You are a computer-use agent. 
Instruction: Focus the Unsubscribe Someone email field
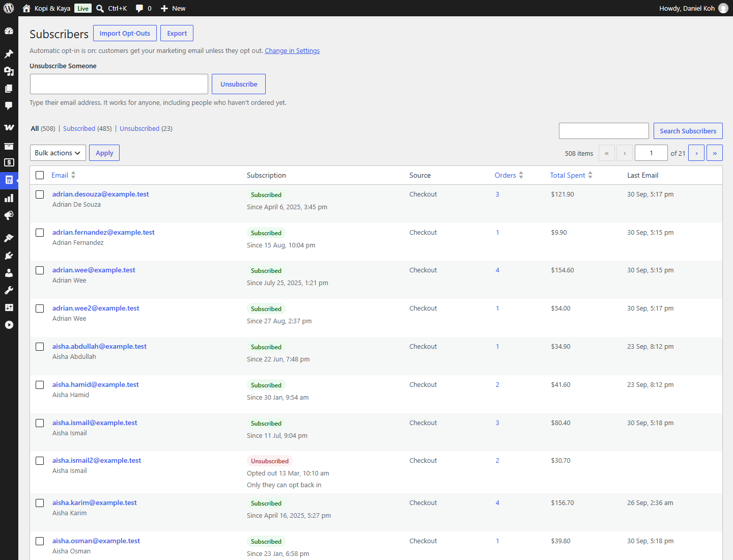pyautogui.click(x=119, y=84)
